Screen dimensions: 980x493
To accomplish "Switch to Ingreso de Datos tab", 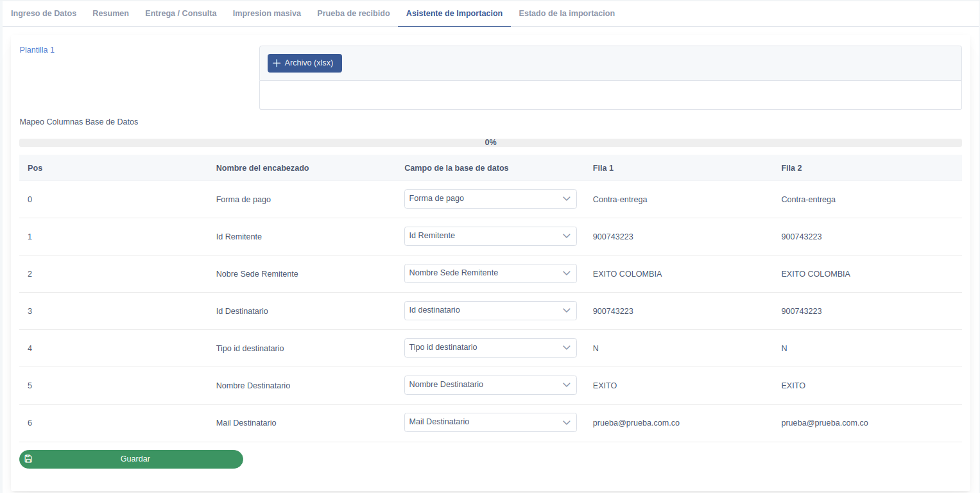I will pos(44,13).
